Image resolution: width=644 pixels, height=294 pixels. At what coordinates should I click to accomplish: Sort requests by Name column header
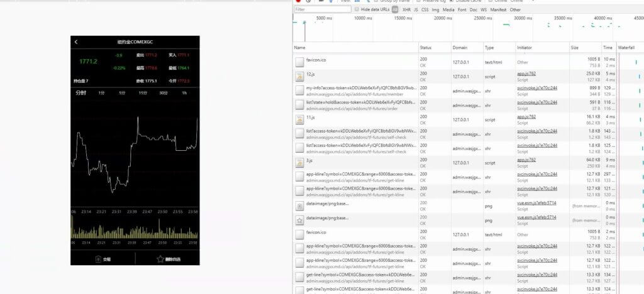pos(299,48)
